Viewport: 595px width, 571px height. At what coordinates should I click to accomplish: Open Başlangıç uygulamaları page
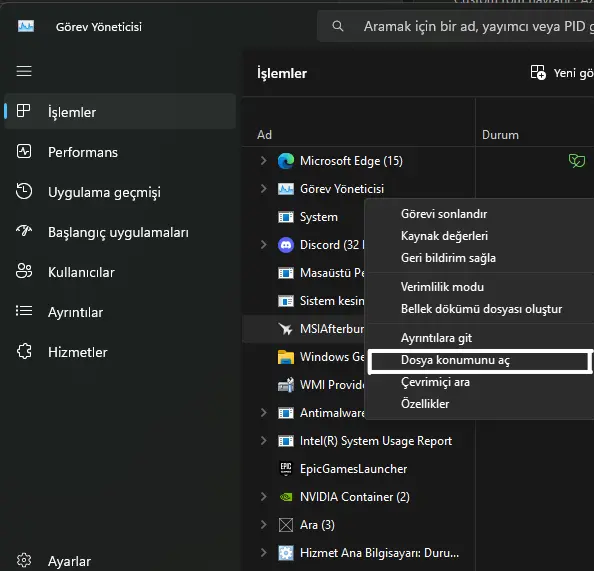click(x=120, y=232)
